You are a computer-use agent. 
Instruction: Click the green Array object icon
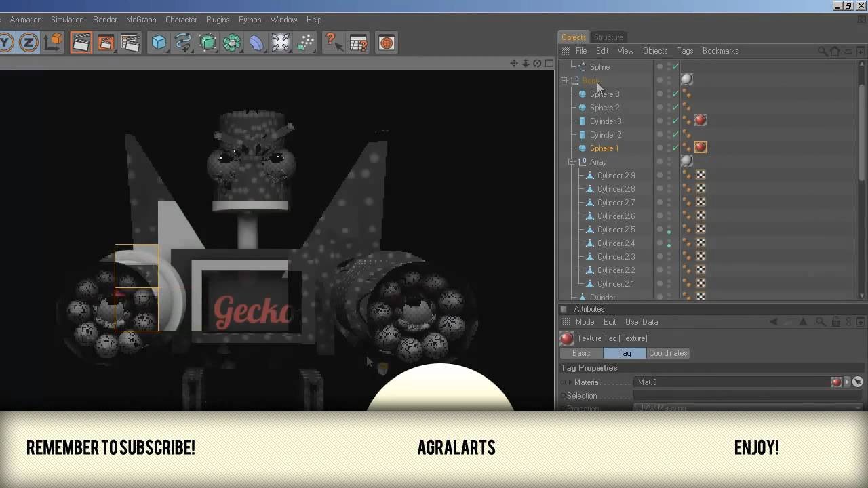(x=232, y=43)
